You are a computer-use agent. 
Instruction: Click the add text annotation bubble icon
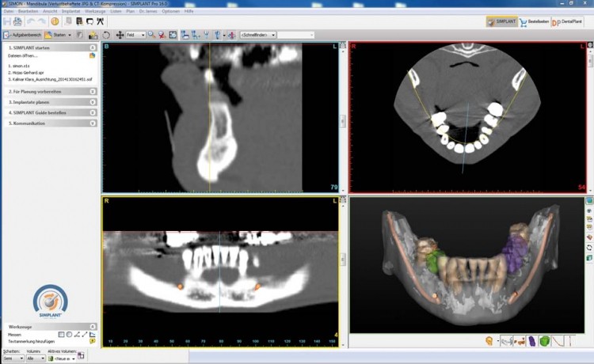[93, 341]
